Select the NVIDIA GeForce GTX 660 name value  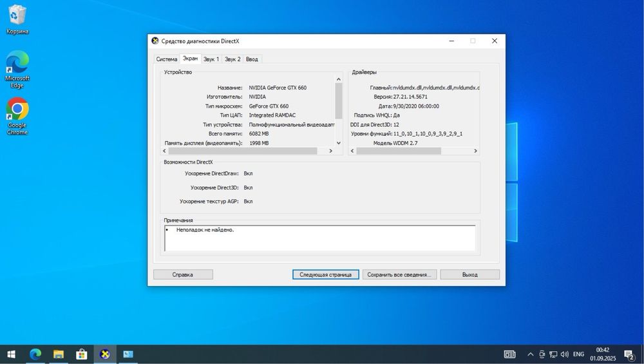pos(278,88)
